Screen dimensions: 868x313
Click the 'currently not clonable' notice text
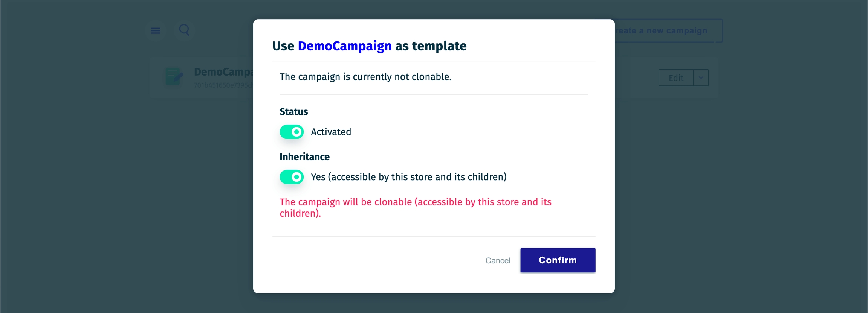(x=365, y=77)
